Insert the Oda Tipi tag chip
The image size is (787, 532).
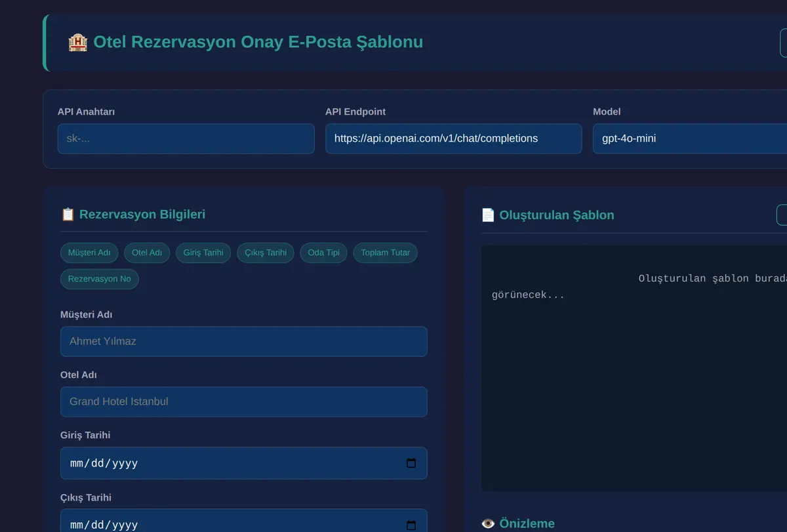pos(323,253)
